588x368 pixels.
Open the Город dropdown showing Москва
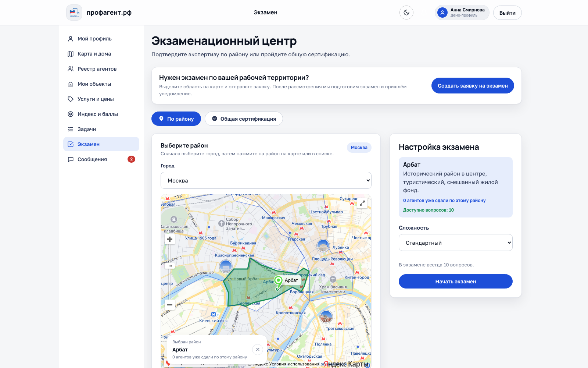point(266,180)
